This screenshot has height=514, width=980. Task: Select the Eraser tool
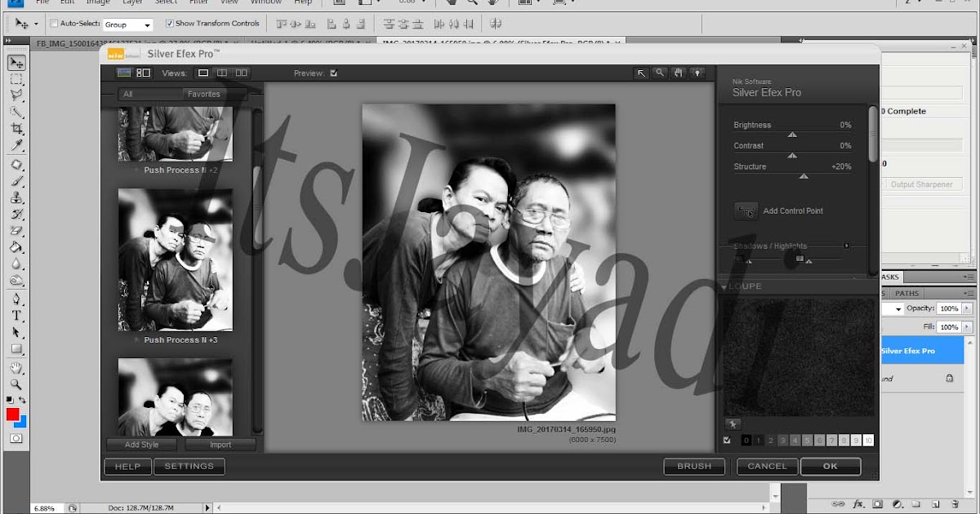pos(16,231)
